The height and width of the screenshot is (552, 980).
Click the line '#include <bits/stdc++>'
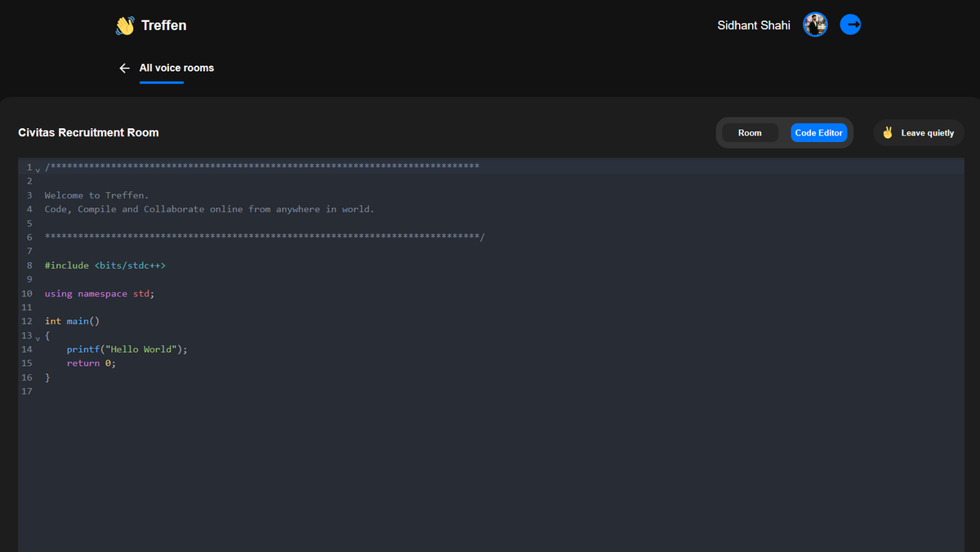point(105,265)
